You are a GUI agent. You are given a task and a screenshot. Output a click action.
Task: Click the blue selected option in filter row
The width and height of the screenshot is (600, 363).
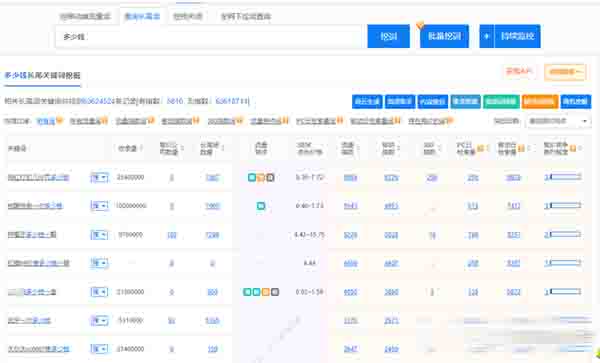(x=46, y=121)
